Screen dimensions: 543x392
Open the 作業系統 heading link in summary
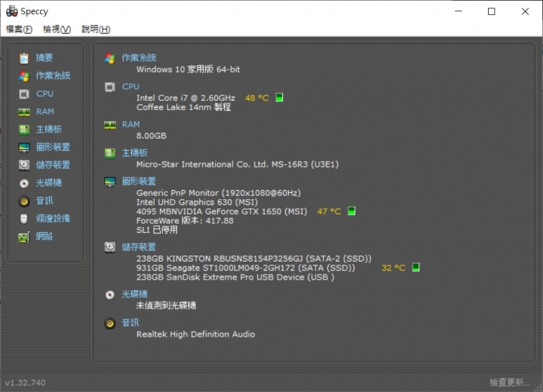click(139, 58)
